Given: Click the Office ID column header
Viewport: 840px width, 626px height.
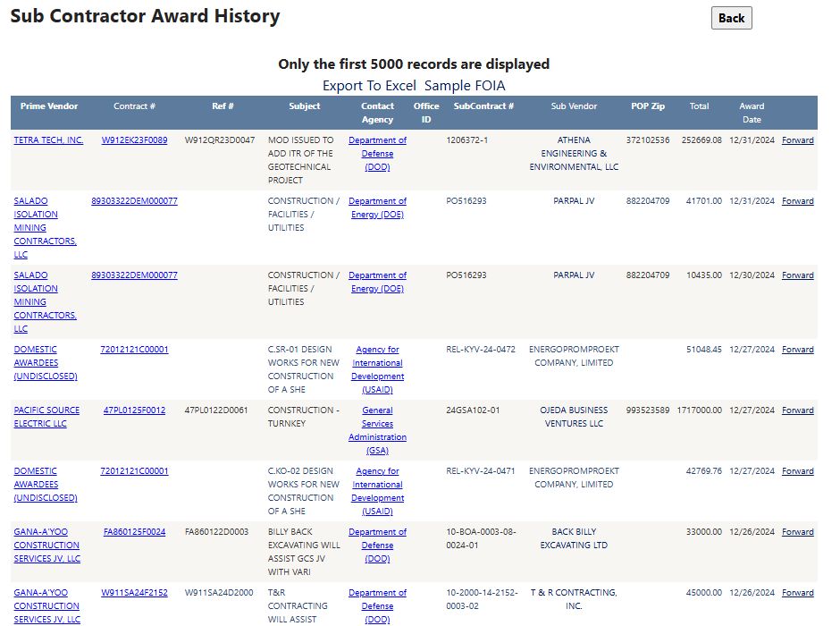Looking at the screenshot, I should click(426, 113).
